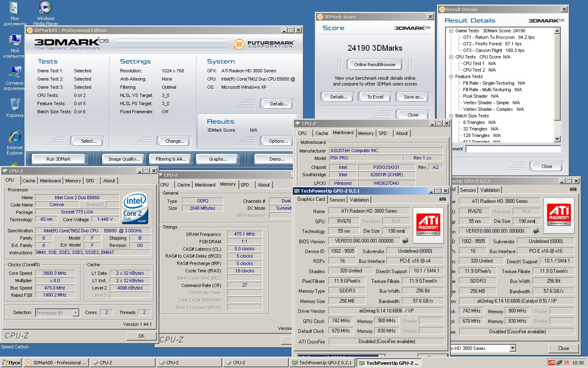
Task: Switch to 3DMark05 taskbar button
Action: point(56,363)
